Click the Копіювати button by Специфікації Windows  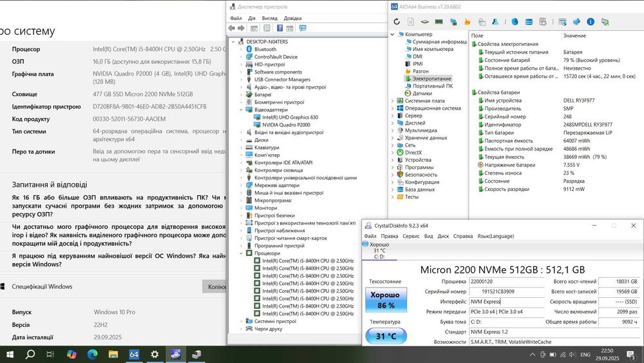click(x=214, y=286)
